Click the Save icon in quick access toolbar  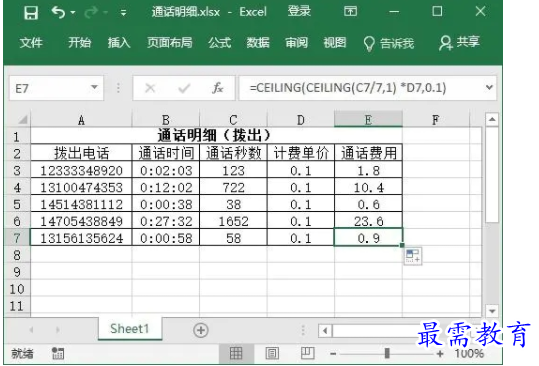(x=31, y=13)
